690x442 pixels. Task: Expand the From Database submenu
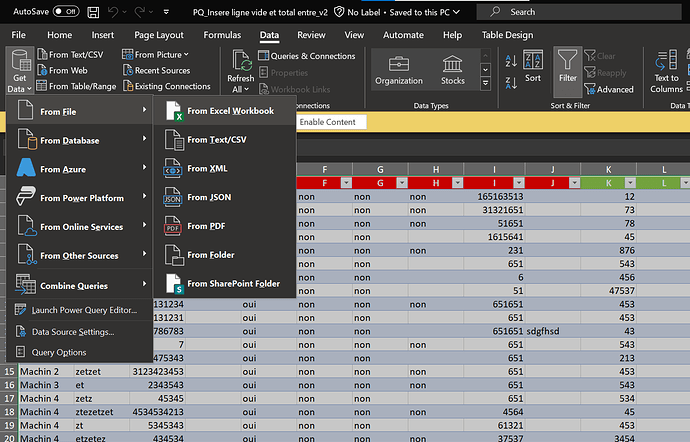80,140
